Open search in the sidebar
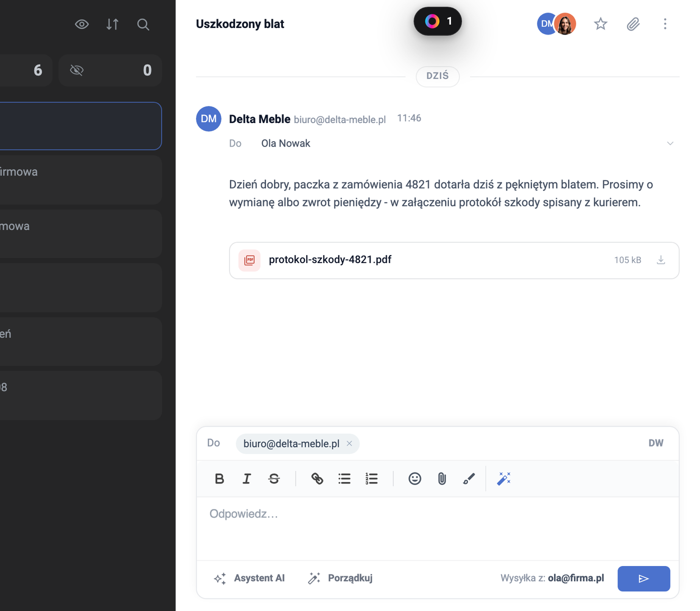The width and height of the screenshot is (700, 611). tap(143, 24)
